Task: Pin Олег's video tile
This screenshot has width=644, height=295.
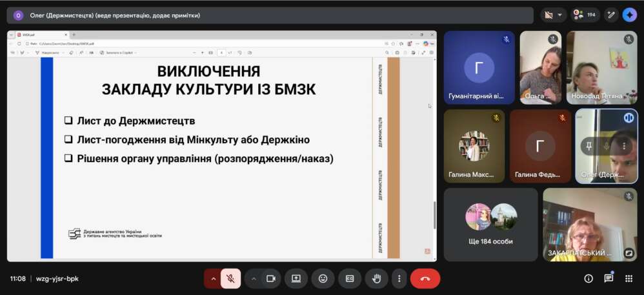Action: tap(589, 147)
